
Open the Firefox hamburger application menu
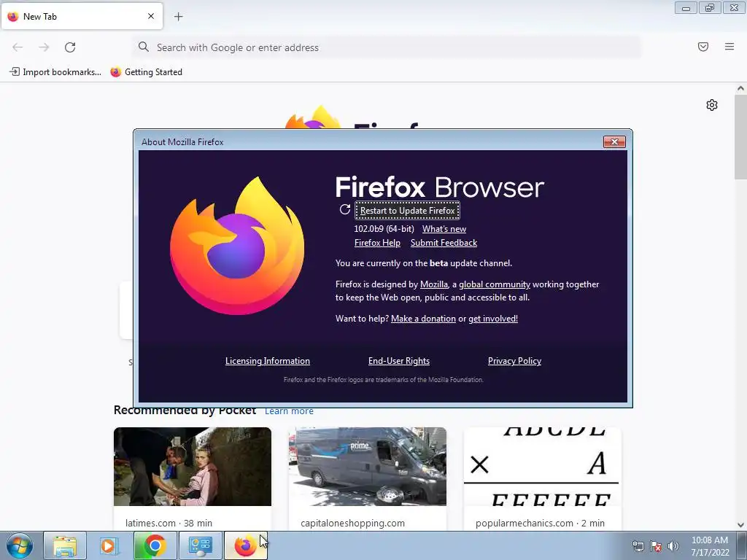[729, 47]
